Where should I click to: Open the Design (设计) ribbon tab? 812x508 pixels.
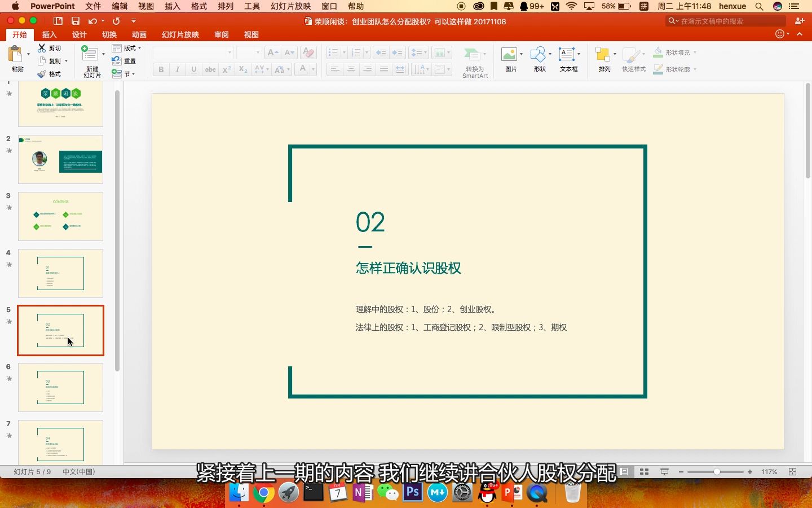tap(80, 34)
